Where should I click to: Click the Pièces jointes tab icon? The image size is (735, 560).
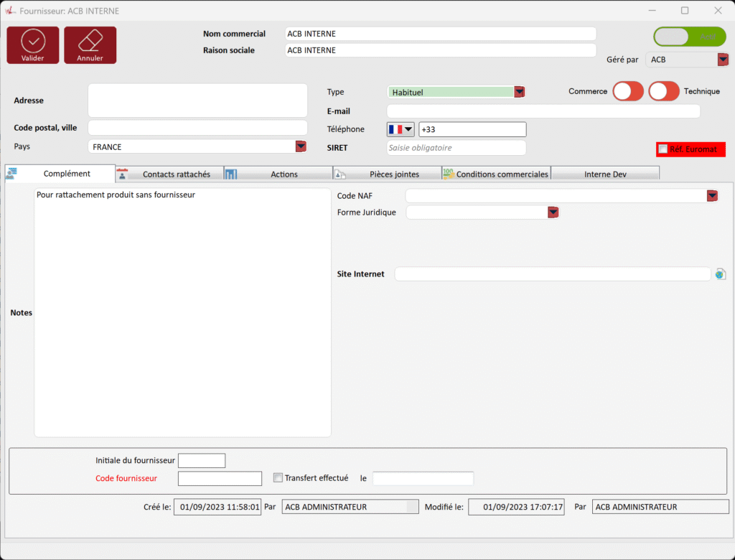coord(340,174)
